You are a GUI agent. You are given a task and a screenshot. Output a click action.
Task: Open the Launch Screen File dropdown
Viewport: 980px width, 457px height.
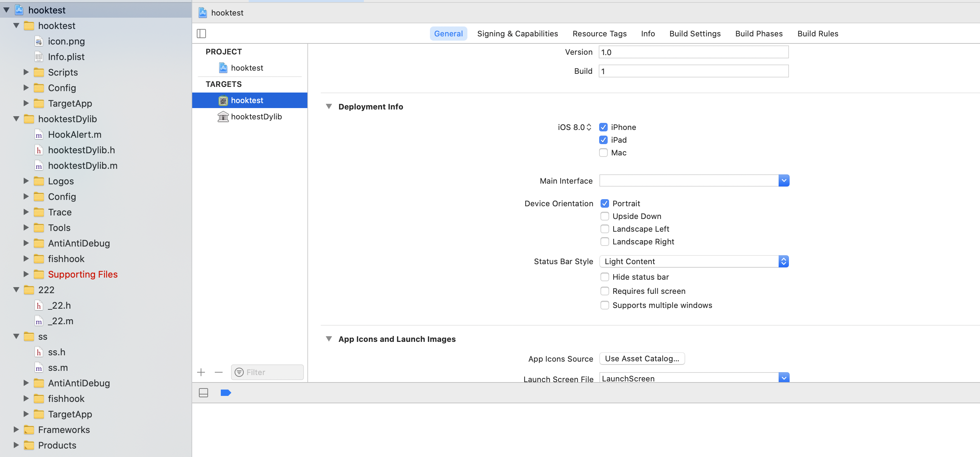(784, 378)
